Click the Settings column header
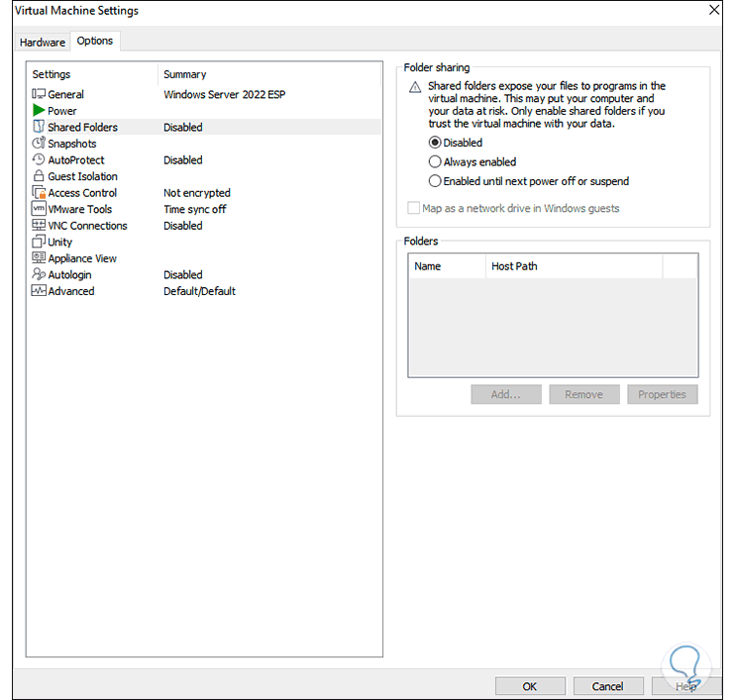This screenshot has height=700, width=735. pos(52,74)
